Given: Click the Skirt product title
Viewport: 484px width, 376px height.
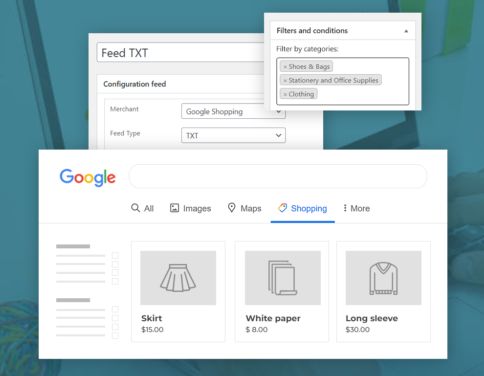Looking at the screenshot, I should point(152,318).
